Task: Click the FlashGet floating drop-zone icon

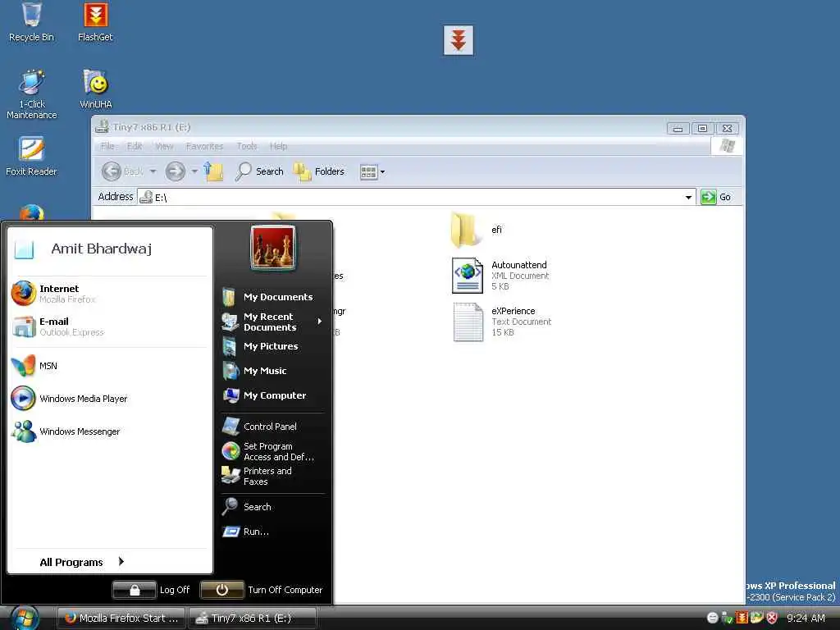Action: 458,40
